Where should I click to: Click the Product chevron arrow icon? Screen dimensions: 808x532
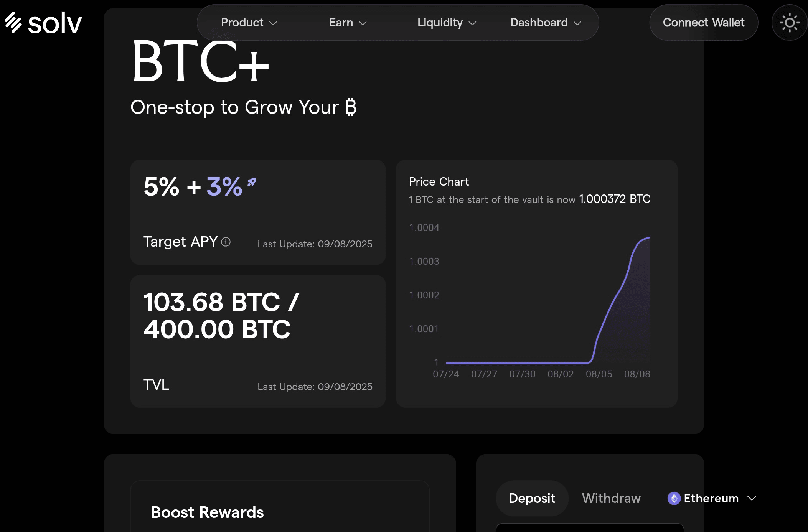(x=273, y=23)
